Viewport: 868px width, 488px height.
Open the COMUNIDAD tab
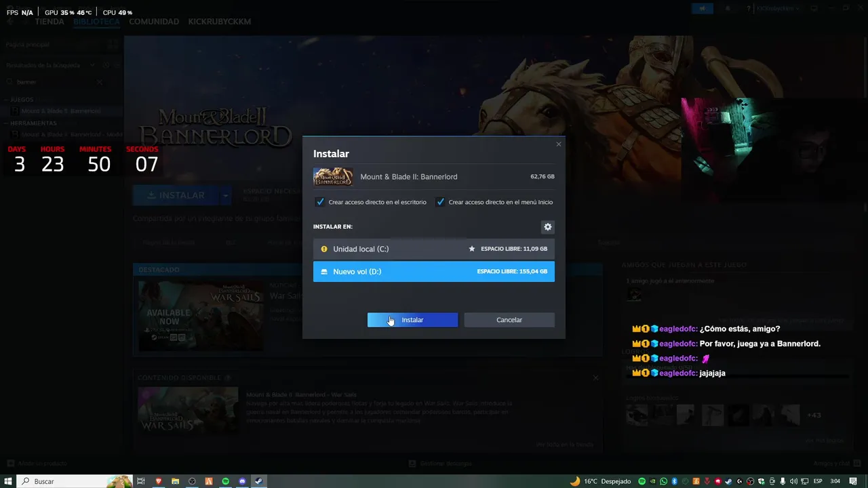coord(154,22)
